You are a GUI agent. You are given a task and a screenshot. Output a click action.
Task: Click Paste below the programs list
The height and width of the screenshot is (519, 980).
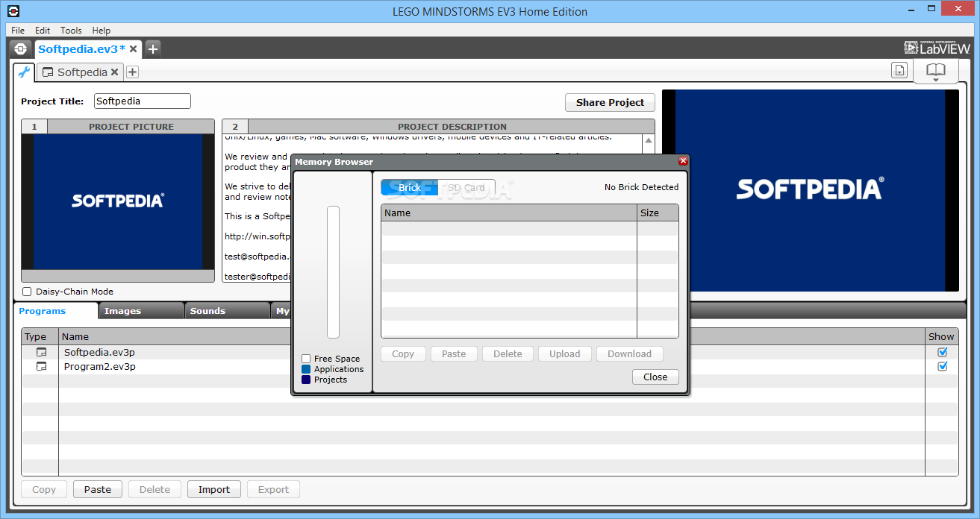98,490
